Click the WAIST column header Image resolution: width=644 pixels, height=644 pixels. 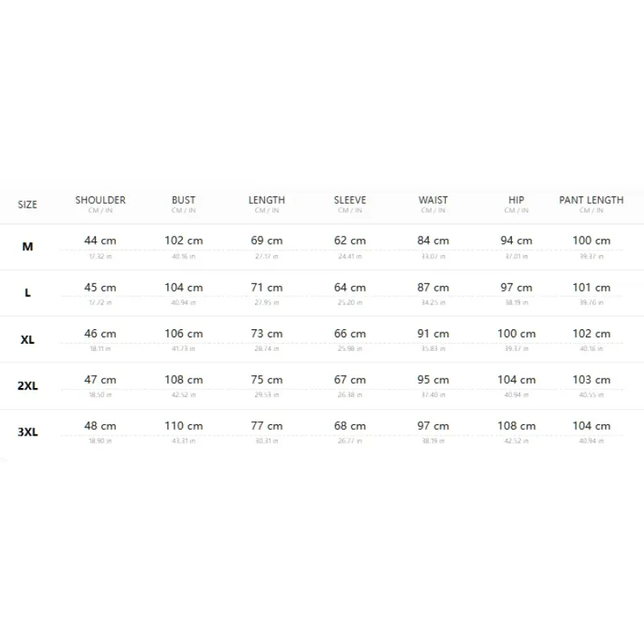click(x=433, y=200)
